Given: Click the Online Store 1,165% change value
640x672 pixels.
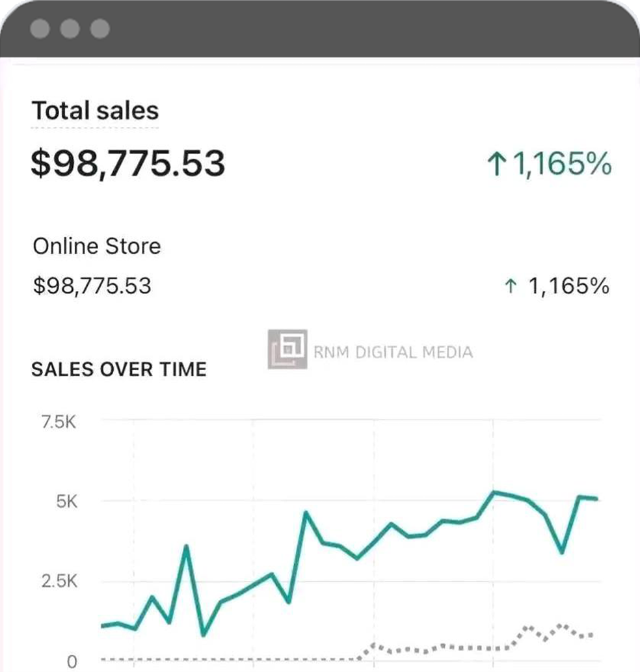Looking at the screenshot, I should coord(569,286).
